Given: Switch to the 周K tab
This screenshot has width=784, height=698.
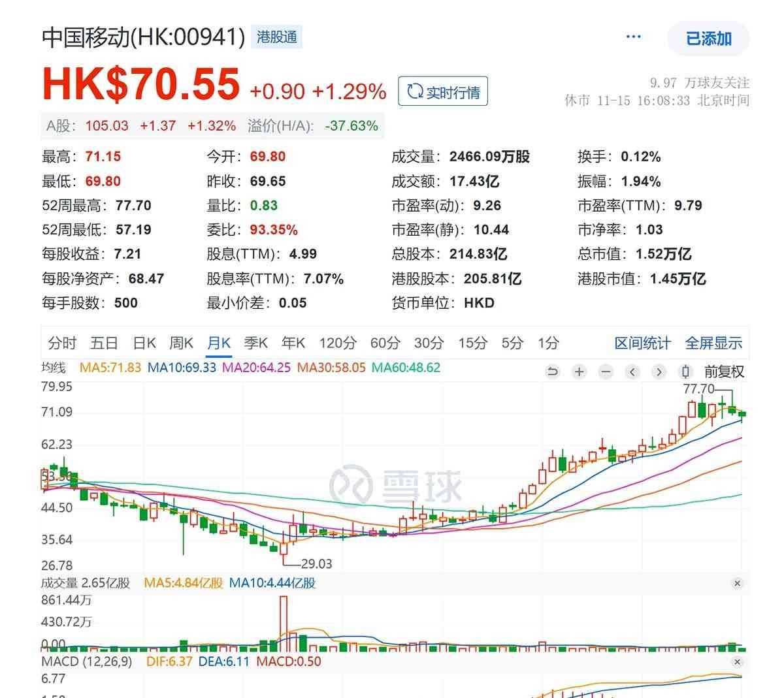Looking at the screenshot, I should pos(181,343).
